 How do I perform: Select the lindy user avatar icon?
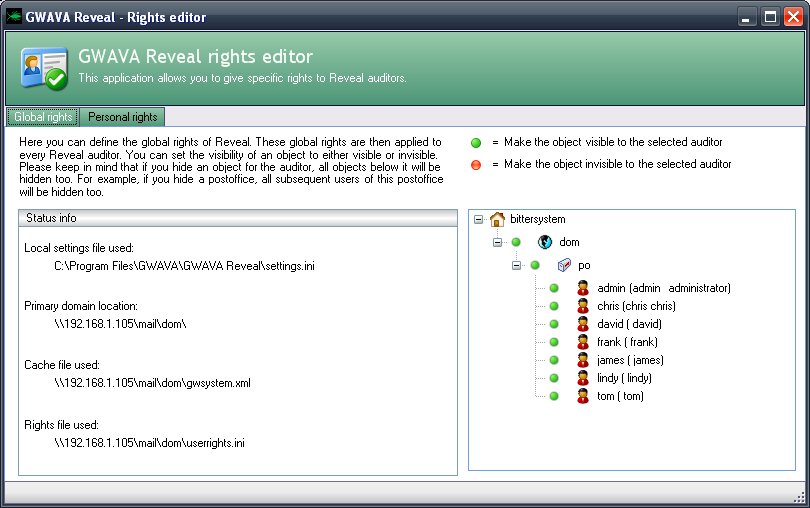tap(583, 378)
